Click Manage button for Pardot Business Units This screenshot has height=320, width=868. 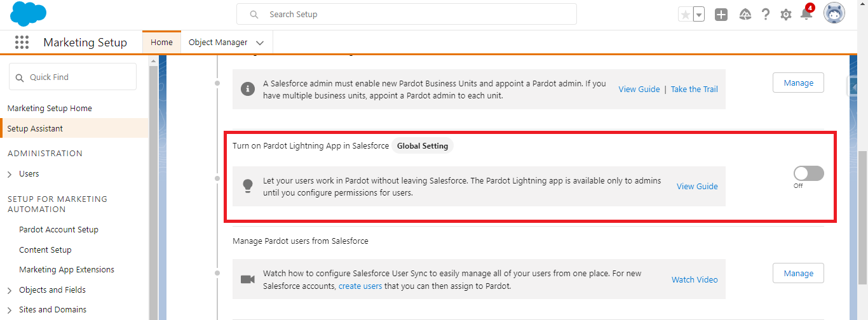click(x=798, y=83)
